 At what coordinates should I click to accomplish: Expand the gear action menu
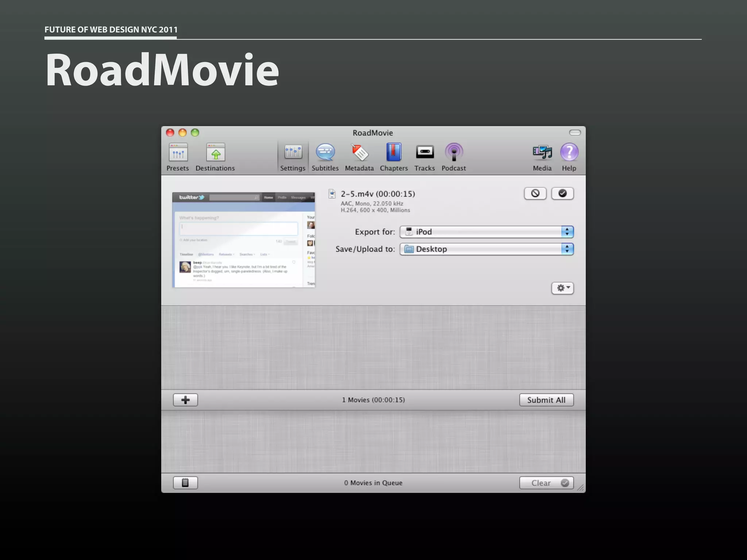pyautogui.click(x=562, y=288)
